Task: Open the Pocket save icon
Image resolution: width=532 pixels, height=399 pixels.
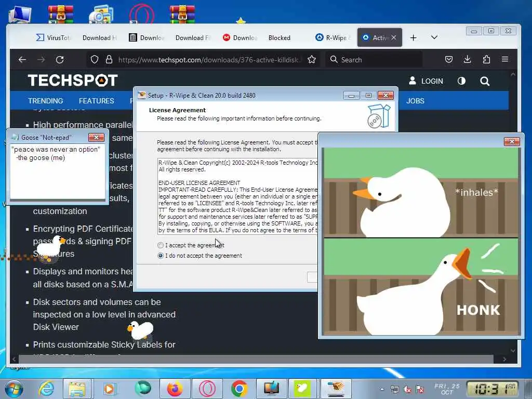Action: (x=448, y=60)
